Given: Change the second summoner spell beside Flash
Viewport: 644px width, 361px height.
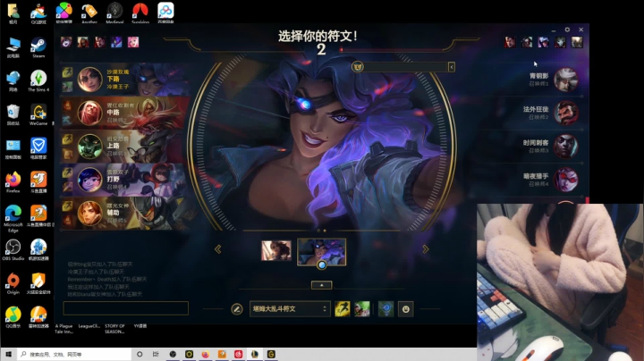Looking at the screenshot, I should 362,309.
